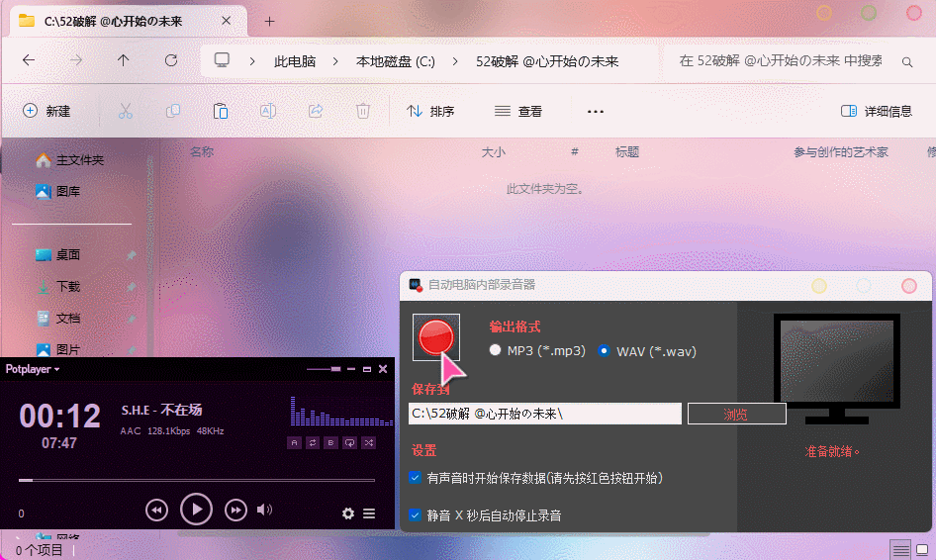Image resolution: width=936 pixels, height=560 pixels.
Task: Click the Delete trash icon
Action: point(363,111)
